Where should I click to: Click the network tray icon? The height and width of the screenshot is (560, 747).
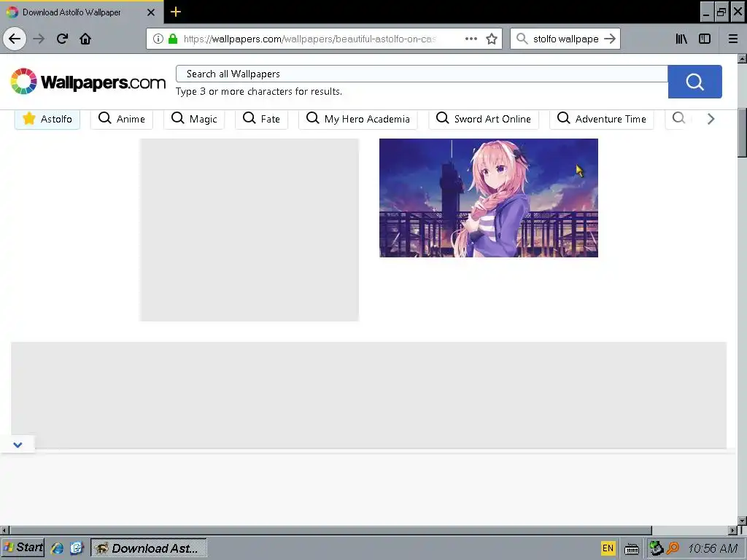(x=657, y=548)
